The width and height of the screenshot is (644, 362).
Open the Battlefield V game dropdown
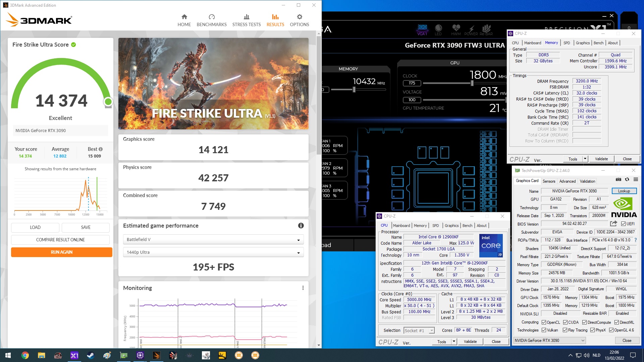tap(213, 239)
